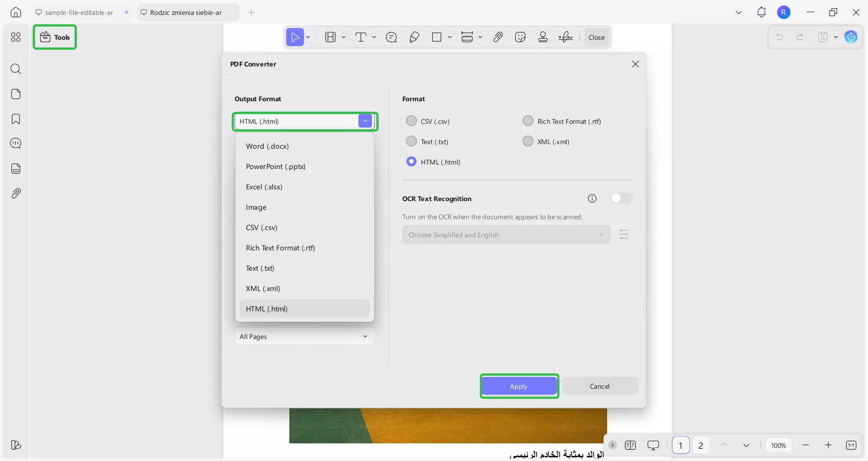868x461 pixels.
Task: Zoom in with the plus icon
Action: [x=828, y=445]
